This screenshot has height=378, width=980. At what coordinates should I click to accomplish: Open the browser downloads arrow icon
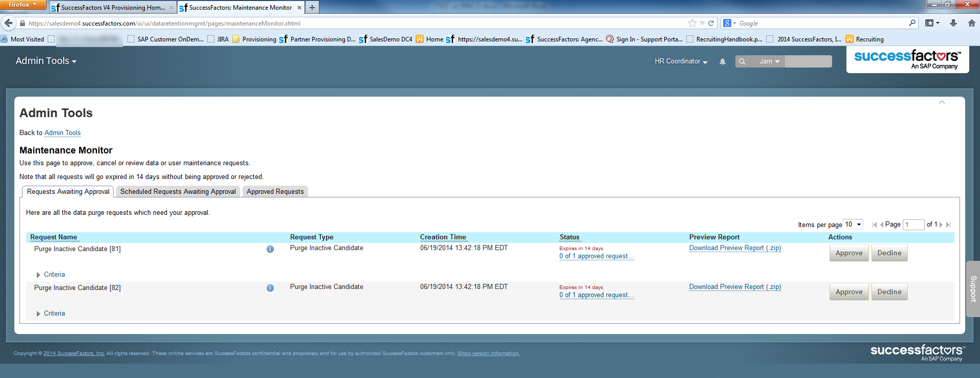coord(953,23)
